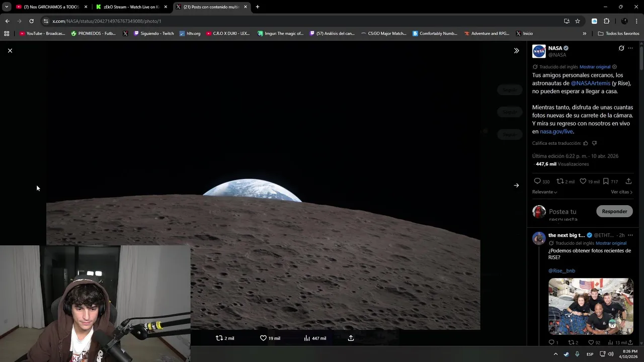The image size is (644, 362).
Task: Expand the hidden bookmarks overflow chevron
Action: point(584,34)
